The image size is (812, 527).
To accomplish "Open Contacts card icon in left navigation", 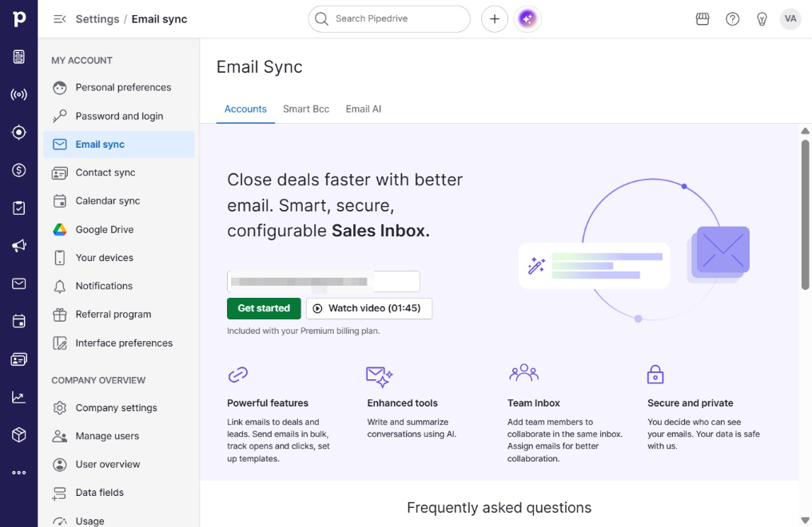I will (x=18, y=359).
